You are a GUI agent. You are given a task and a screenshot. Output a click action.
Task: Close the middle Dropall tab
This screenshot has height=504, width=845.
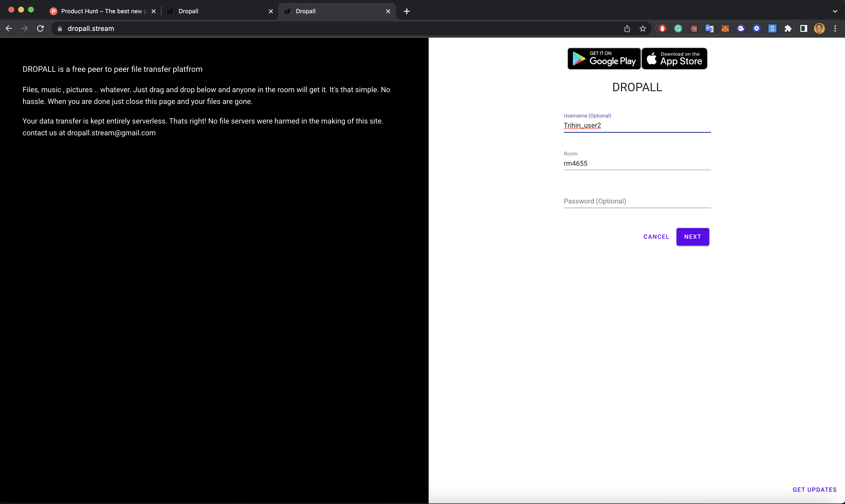click(x=271, y=11)
